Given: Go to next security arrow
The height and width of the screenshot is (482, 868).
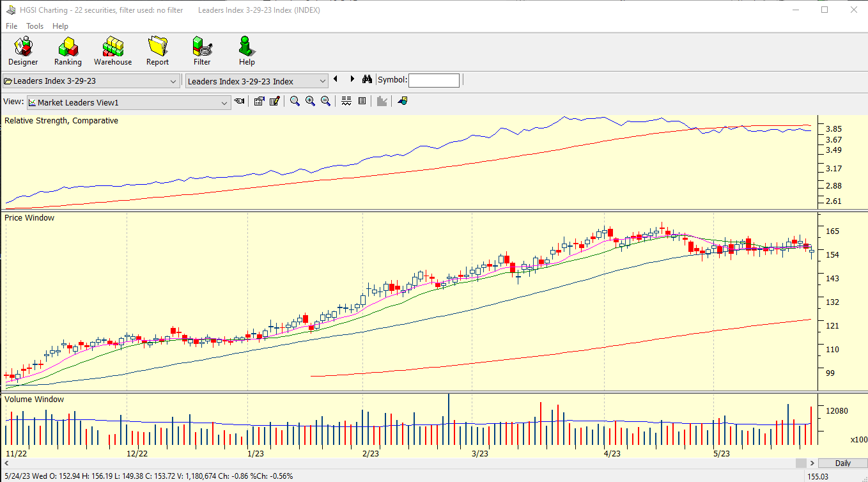Looking at the screenshot, I should [352, 79].
